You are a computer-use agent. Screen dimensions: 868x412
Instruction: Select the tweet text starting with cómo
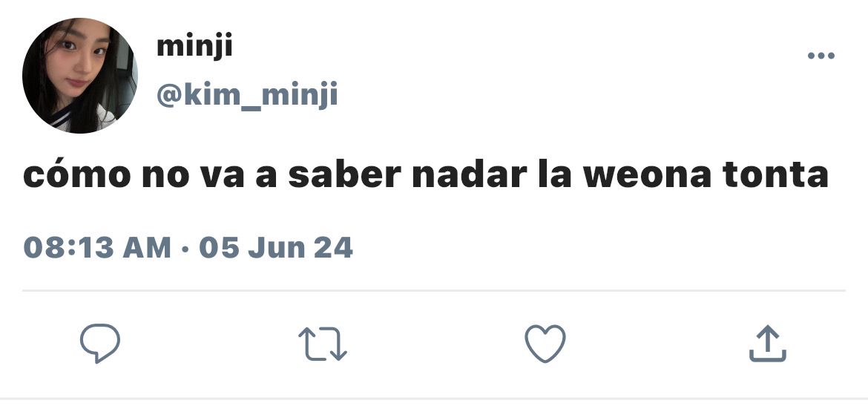426,175
